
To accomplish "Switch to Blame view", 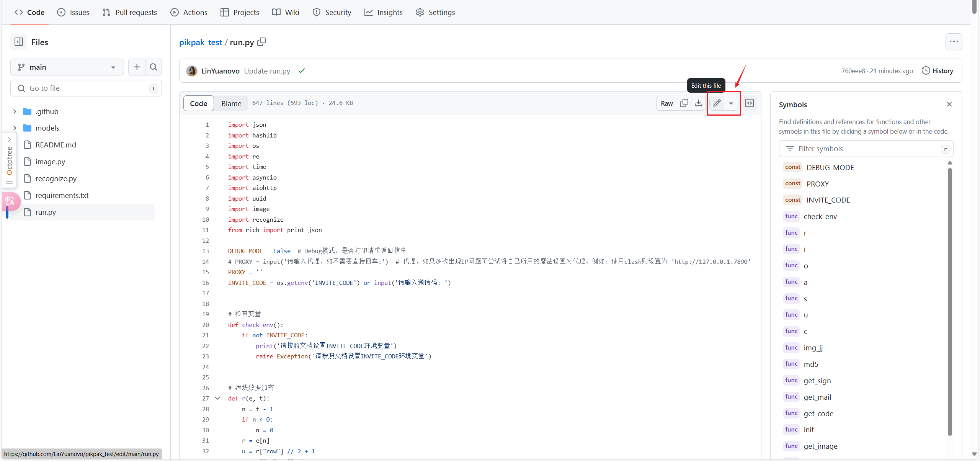I will pyautogui.click(x=231, y=103).
